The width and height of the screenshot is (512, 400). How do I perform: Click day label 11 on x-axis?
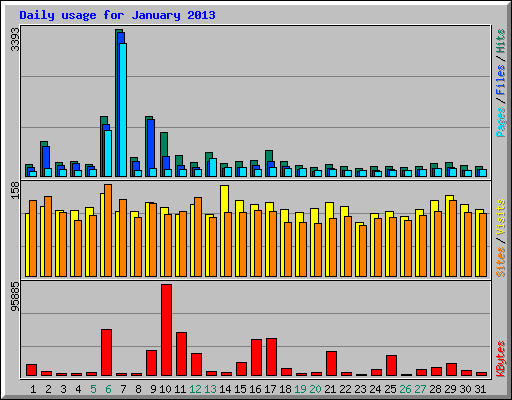180,389
